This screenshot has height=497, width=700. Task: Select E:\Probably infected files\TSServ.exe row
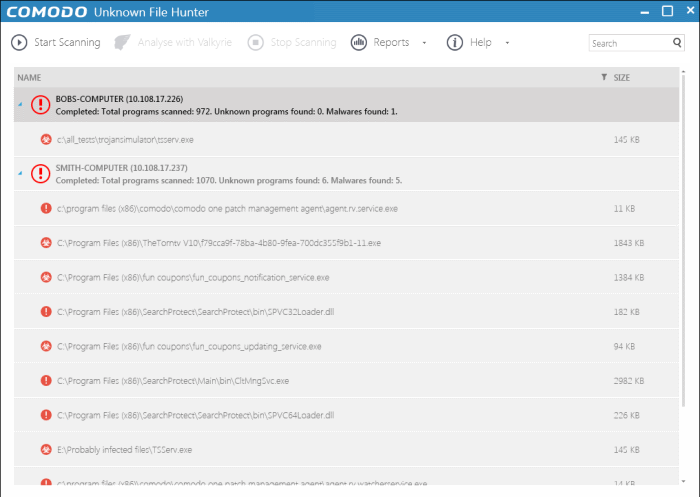pos(346,449)
